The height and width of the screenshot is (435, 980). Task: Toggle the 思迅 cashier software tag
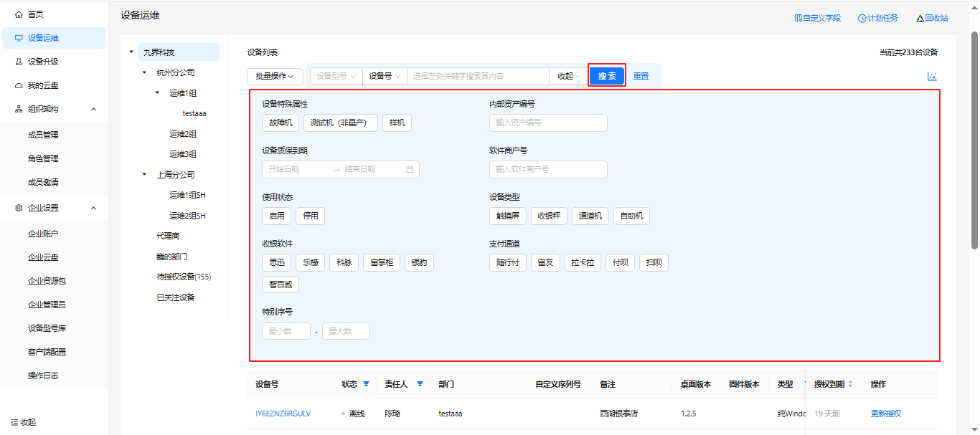click(276, 262)
